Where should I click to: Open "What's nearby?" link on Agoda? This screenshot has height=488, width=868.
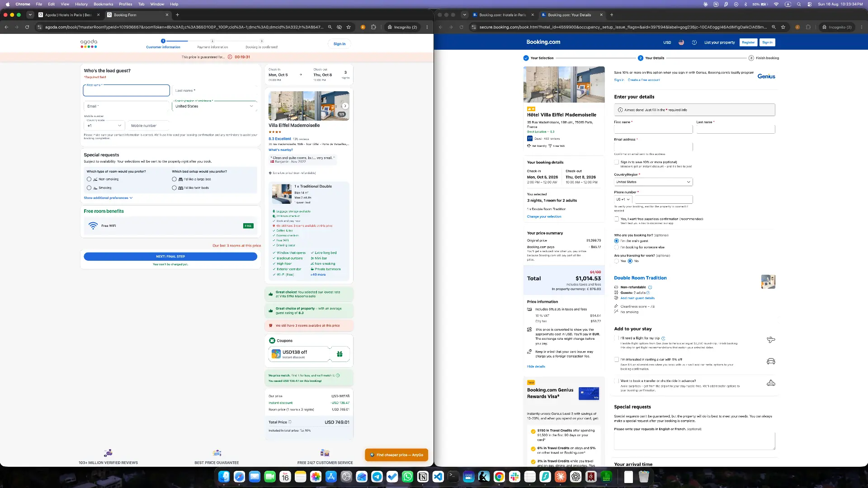pos(281,150)
